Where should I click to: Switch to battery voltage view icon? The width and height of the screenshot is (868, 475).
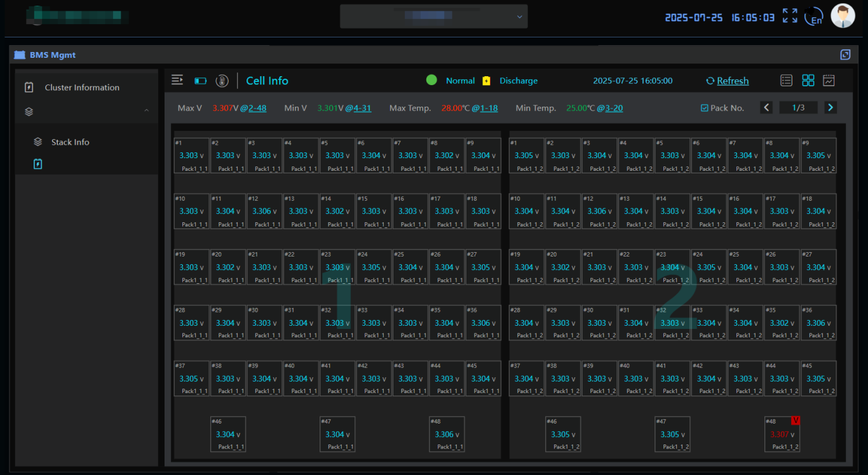[x=201, y=81]
